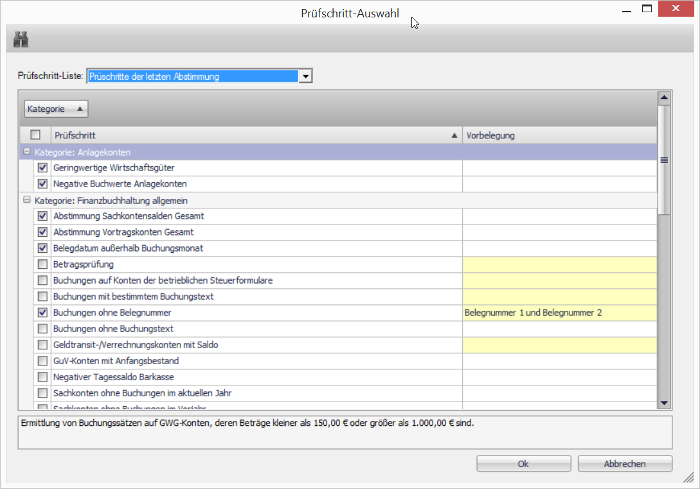Screen dimensions: 700x489
Task: Select 'Belegdatum außerhalb Buchungsmonat' row text
Action: tap(128, 248)
